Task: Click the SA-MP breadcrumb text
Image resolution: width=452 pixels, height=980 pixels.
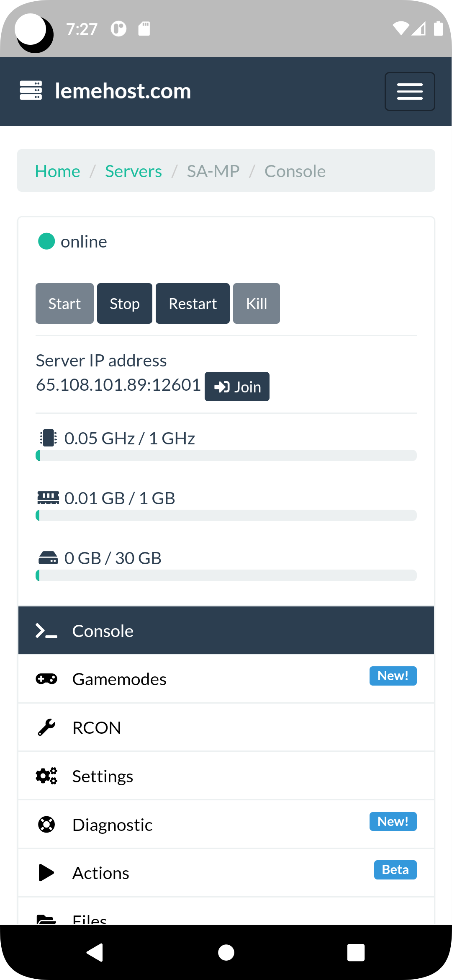Action: tap(213, 171)
